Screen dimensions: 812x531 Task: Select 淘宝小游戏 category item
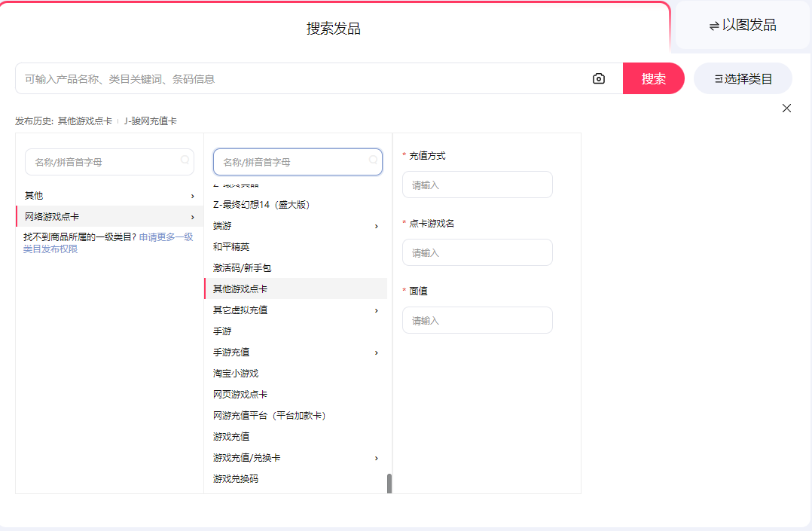[x=236, y=374]
